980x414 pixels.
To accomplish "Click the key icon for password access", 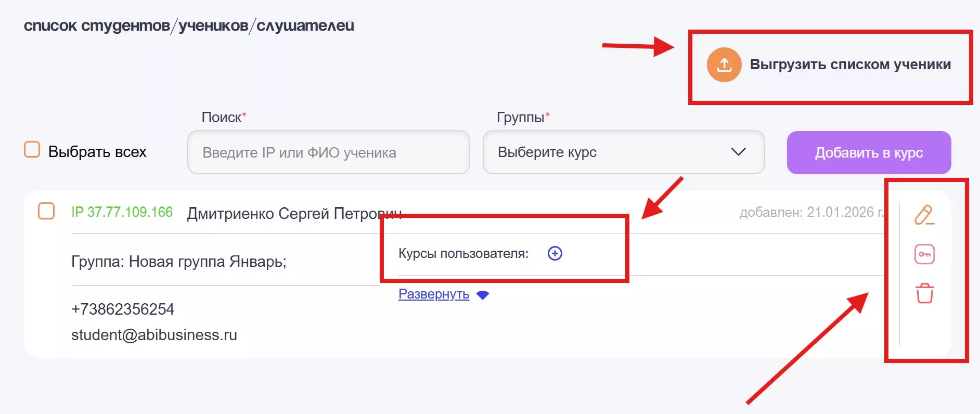I will pyautogui.click(x=924, y=254).
